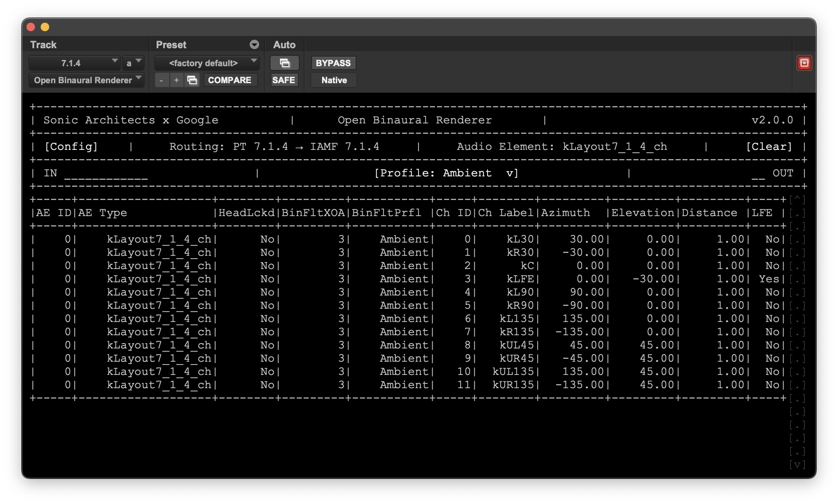The width and height of the screenshot is (838, 504).
Task: Click the Routing: PT 7.1.4 → IAMF 7.1.4 text
Action: (274, 147)
